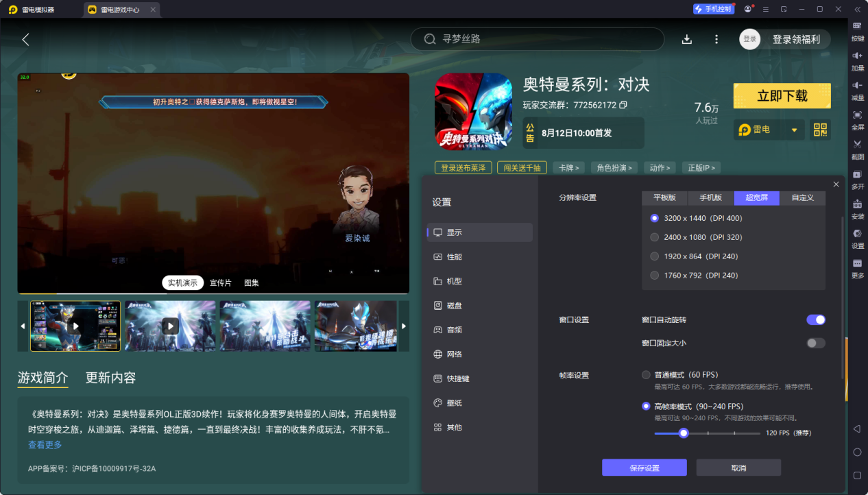Image resolution: width=868 pixels, height=495 pixels.
Task: Open 性能 settings section
Action: (x=479, y=256)
